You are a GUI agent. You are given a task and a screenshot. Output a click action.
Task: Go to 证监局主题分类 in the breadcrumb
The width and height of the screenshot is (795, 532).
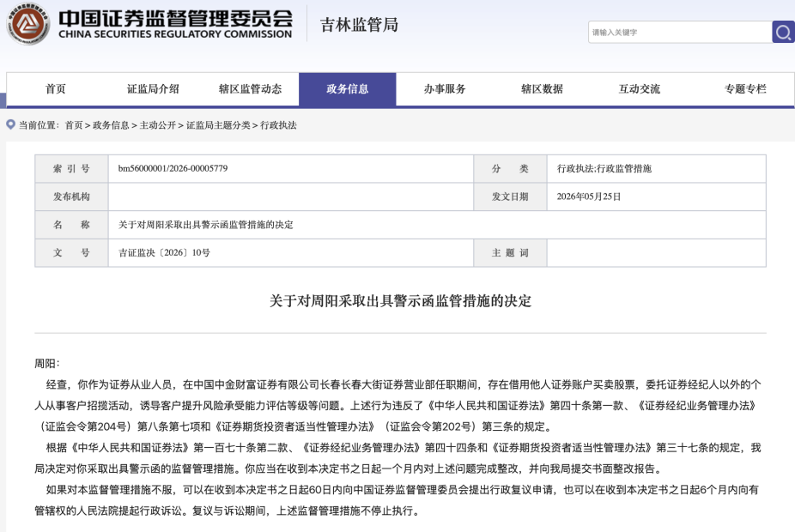click(217, 125)
